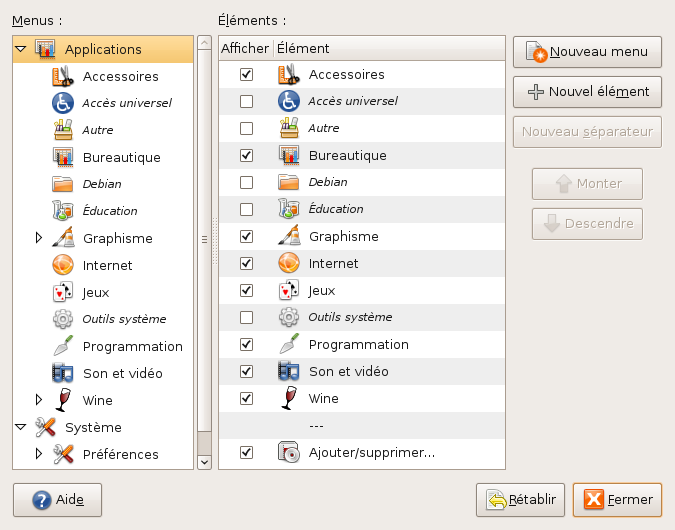Click the Éducation icon in the Éléments list
Viewport: 675px width, 530px height.
point(289,209)
